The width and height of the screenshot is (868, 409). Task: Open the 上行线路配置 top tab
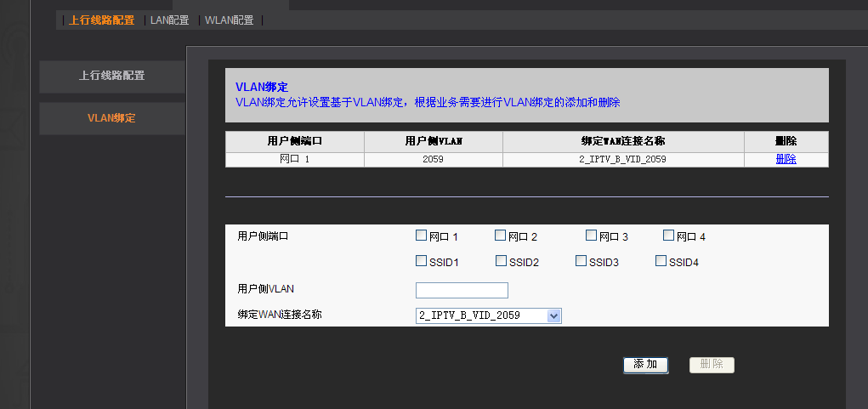click(101, 20)
